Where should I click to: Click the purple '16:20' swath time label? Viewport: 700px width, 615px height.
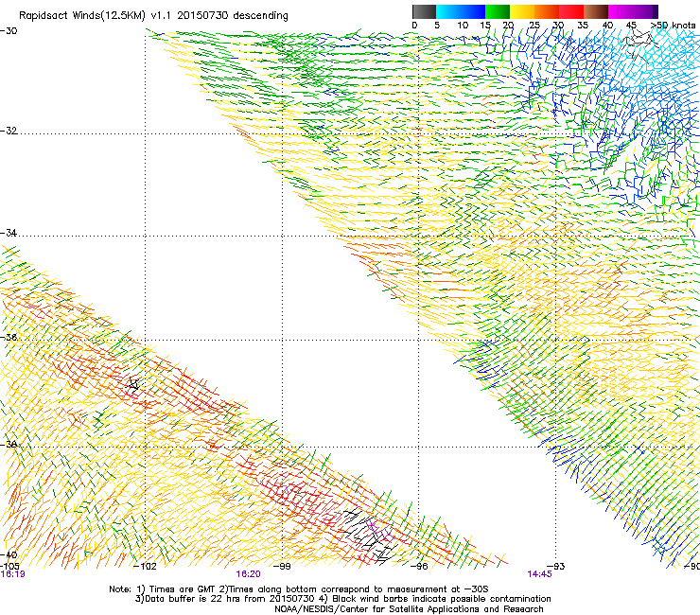coord(248,574)
